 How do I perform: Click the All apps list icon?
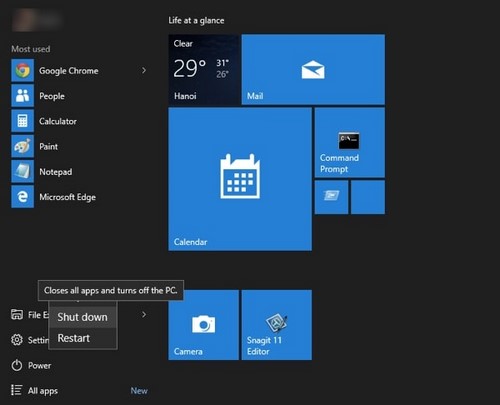pyautogui.click(x=17, y=390)
